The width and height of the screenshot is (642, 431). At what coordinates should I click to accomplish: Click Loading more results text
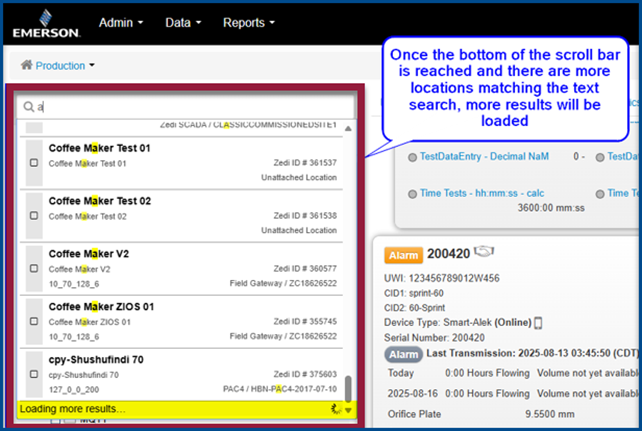pos(72,409)
